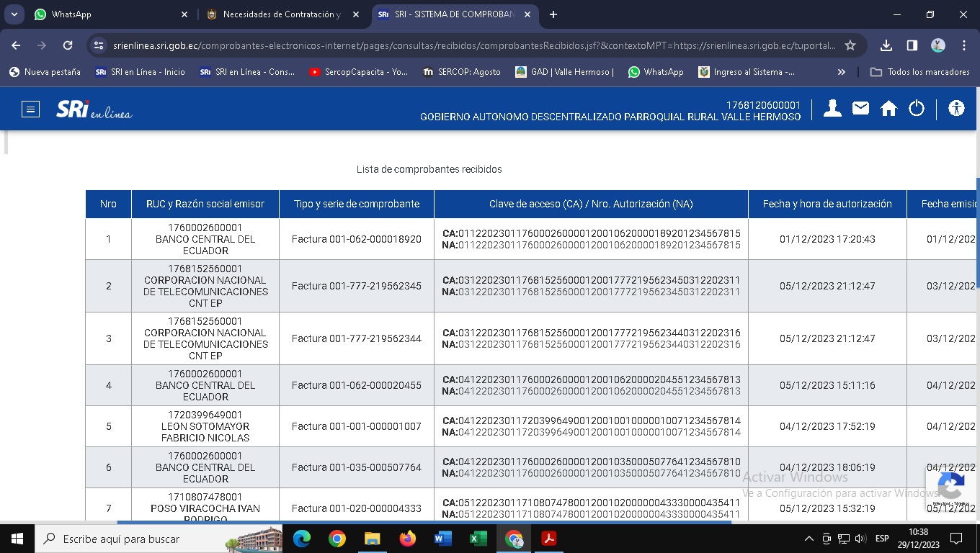Image resolution: width=980 pixels, height=553 pixels.
Task: Open a new browser tab
Action: pyautogui.click(x=553, y=14)
